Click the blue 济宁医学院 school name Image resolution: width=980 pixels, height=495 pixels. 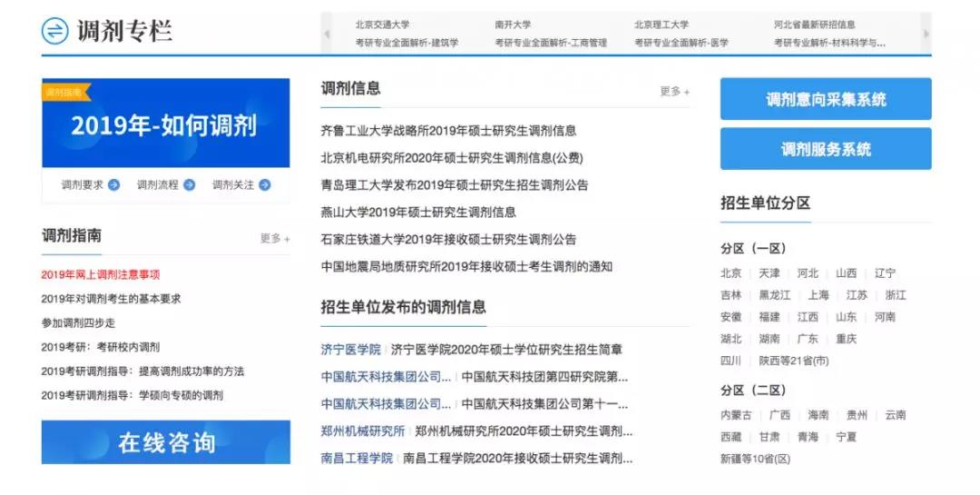(x=350, y=350)
